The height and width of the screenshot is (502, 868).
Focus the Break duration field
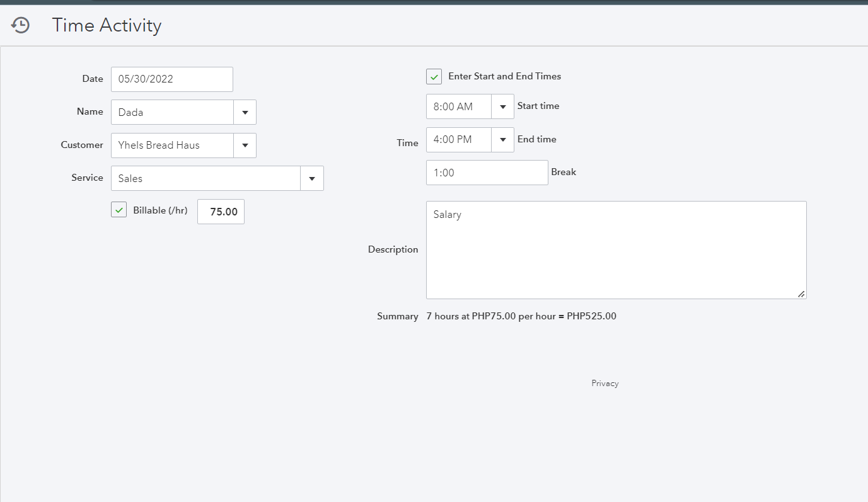(x=487, y=173)
